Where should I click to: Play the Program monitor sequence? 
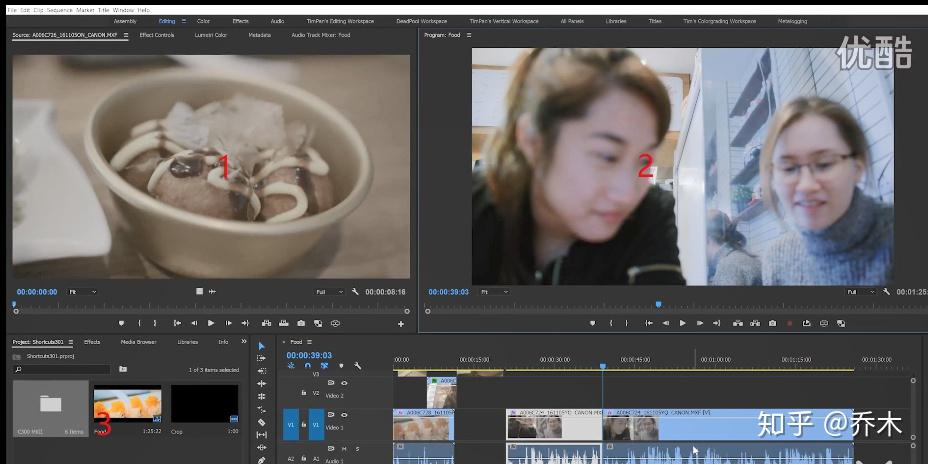pos(682,323)
